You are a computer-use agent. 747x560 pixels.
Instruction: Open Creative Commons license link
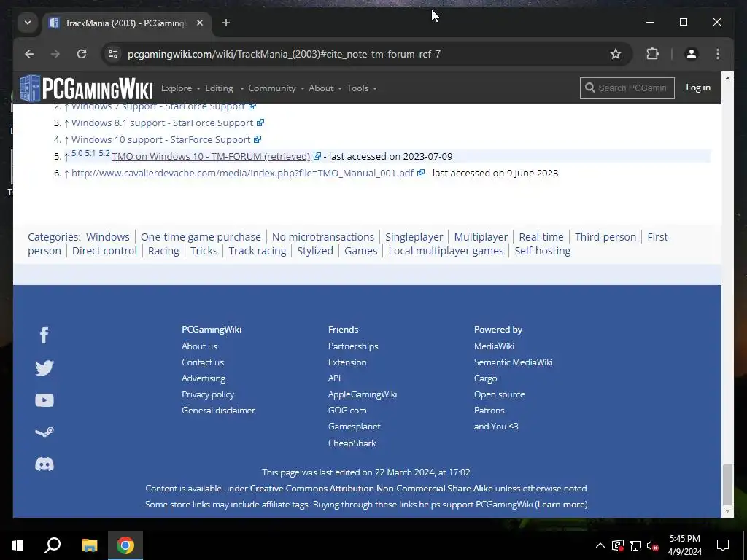click(371, 488)
